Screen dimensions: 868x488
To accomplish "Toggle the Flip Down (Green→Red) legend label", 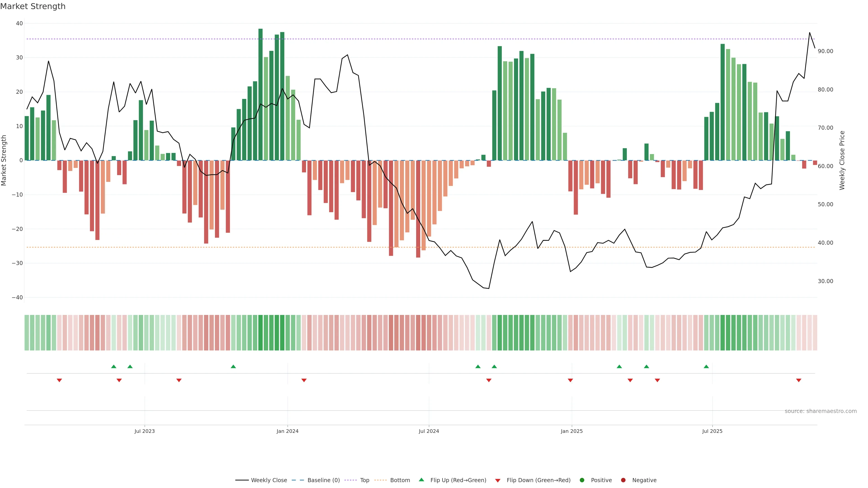I will (538, 480).
